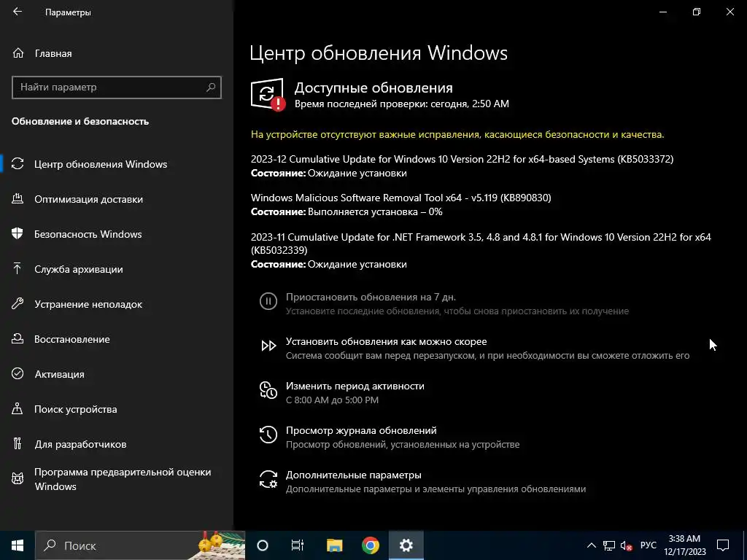Click the recovery icon for Восстановление
Viewport: 747px width, 560px height.
18,338
